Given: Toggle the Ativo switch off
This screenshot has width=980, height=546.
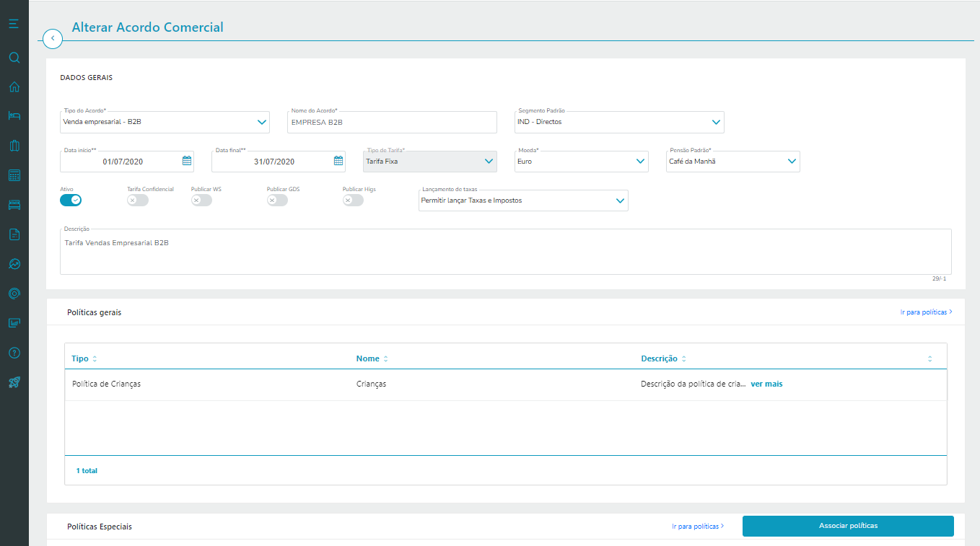Looking at the screenshot, I should [71, 200].
